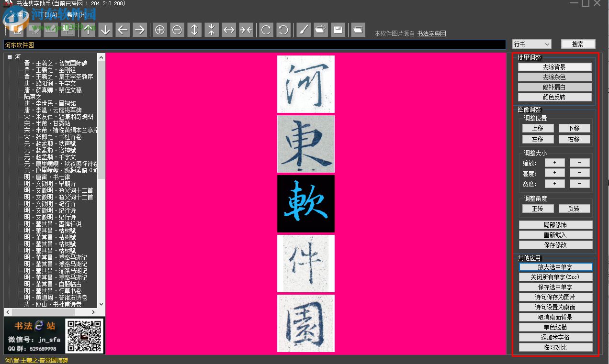Select the narrow-character toolbar icon

[x=246, y=30]
